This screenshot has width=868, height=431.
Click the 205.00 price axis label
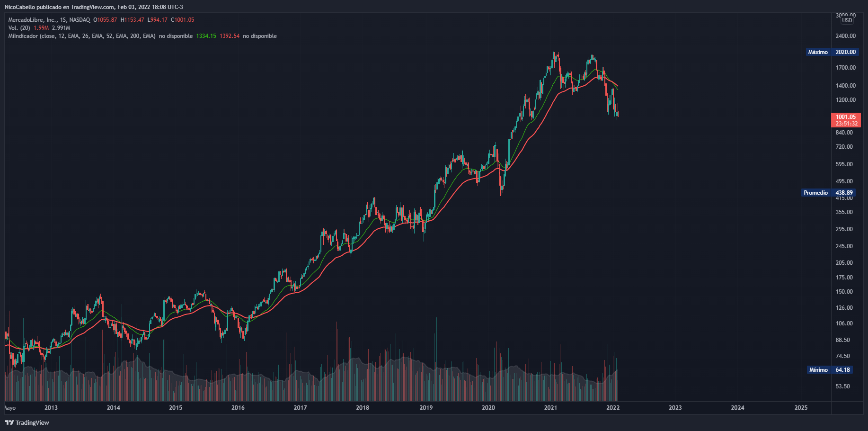(844, 263)
